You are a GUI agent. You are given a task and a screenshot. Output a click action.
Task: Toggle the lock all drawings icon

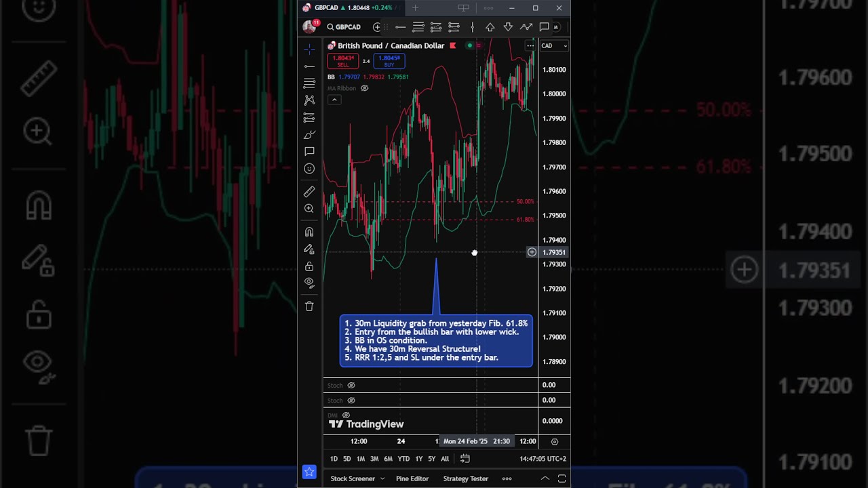(x=309, y=266)
